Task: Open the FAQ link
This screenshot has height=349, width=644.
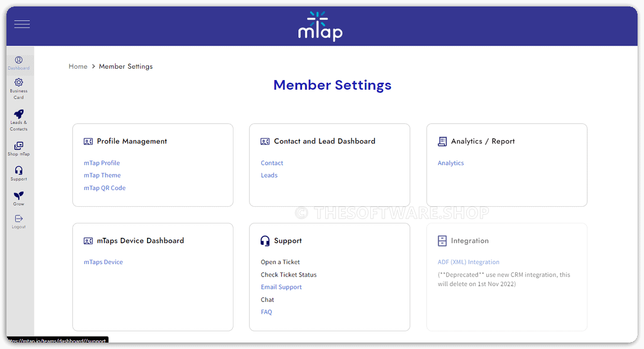Action: 267,312
